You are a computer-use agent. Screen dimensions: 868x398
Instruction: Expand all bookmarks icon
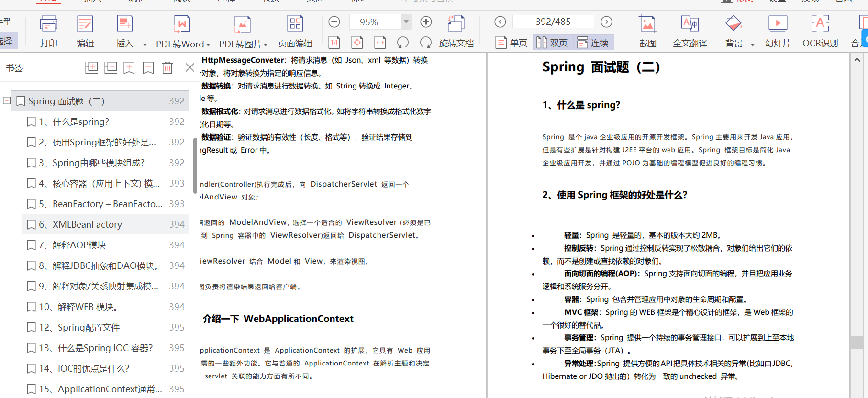click(x=91, y=67)
